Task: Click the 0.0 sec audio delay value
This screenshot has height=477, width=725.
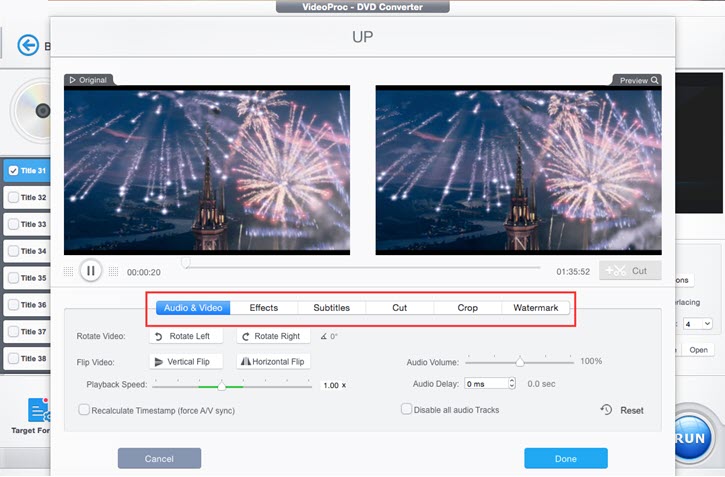Action: click(x=541, y=384)
